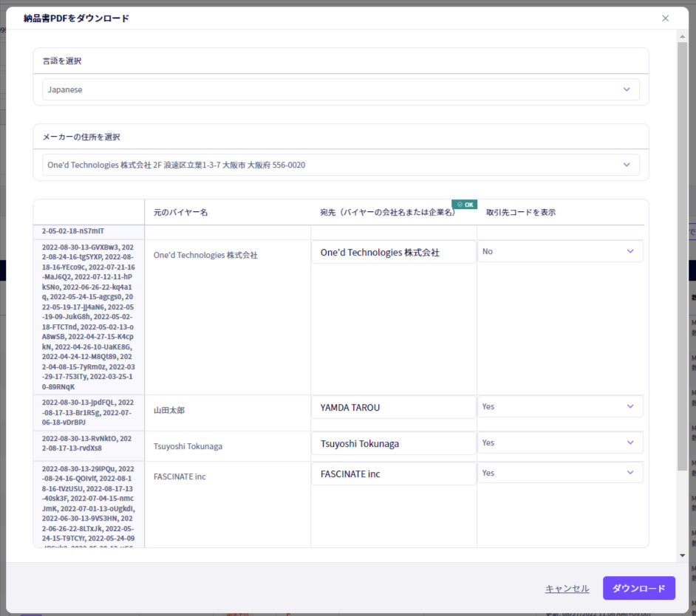Screen dimensions: 696x616
Task: Click the green OK badge
Action: (x=464, y=205)
